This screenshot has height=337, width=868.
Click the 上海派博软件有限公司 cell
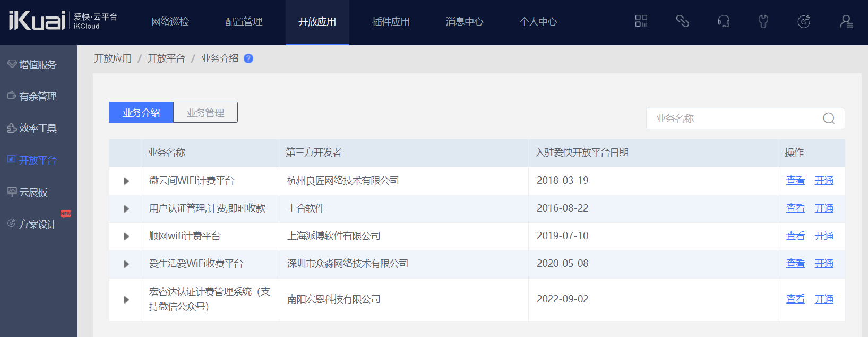[333, 236]
